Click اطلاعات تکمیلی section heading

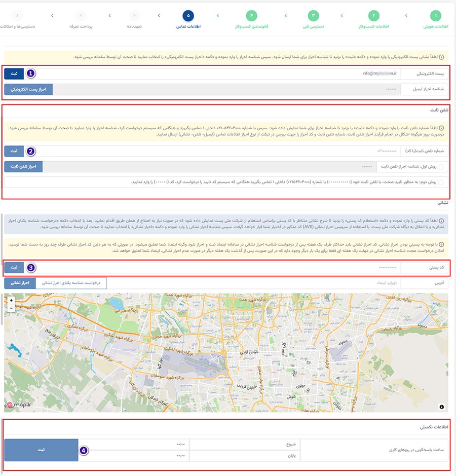pos(434,427)
